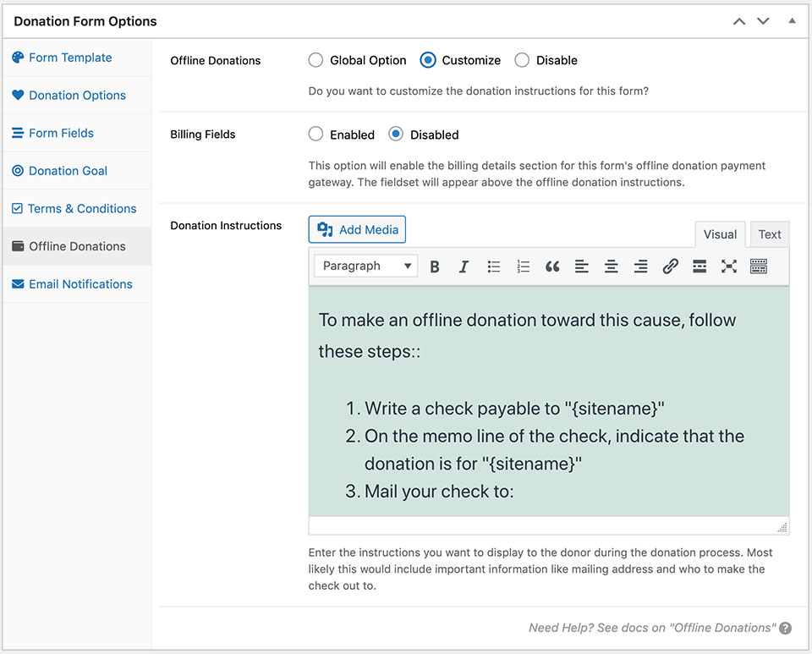The width and height of the screenshot is (812, 654).
Task: Switch editor to Text tab
Action: tap(770, 234)
